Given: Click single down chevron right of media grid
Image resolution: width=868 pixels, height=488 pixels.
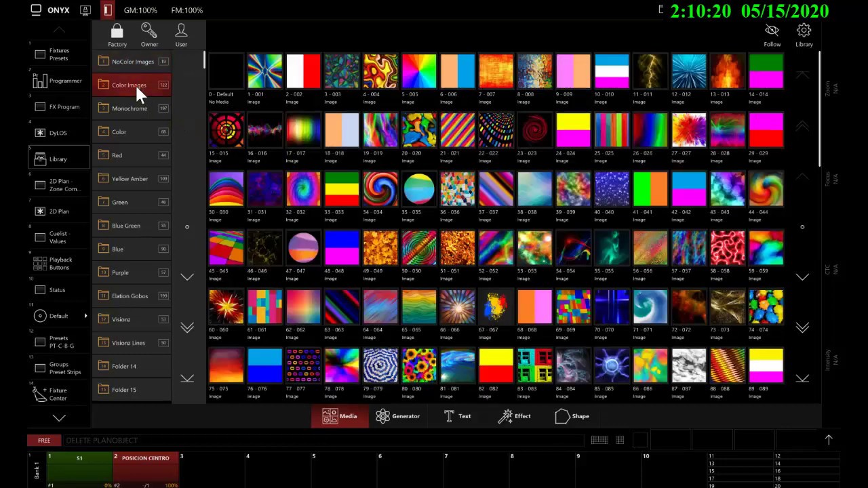Looking at the screenshot, I should coord(802,277).
